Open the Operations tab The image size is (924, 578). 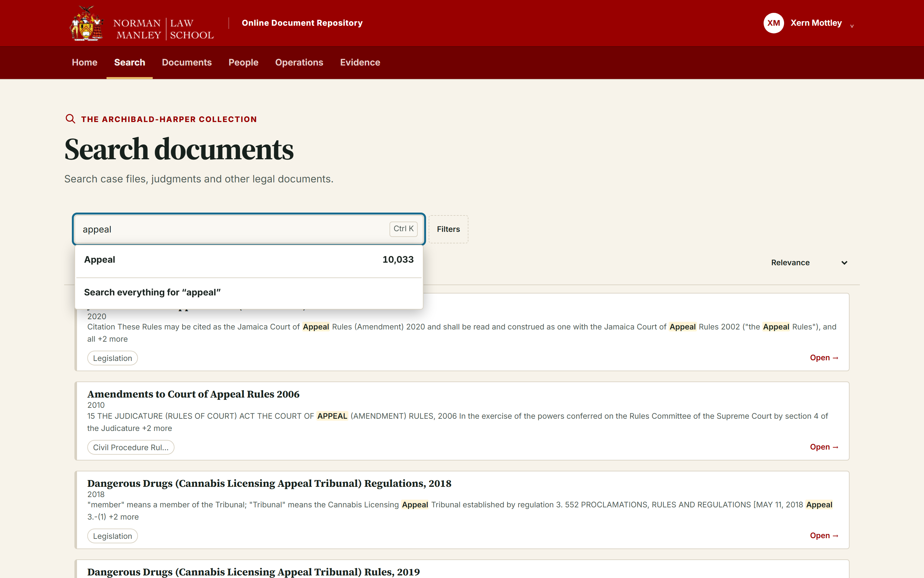pyautogui.click(x=299, y=62)
